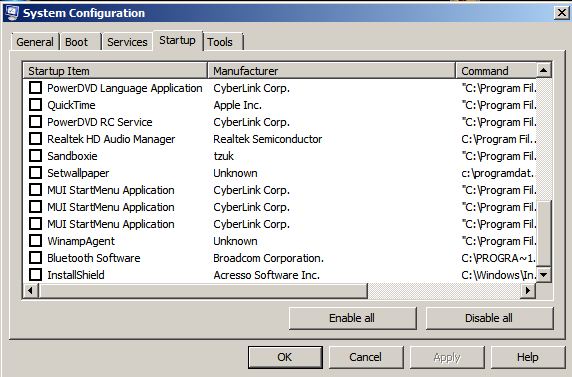Click the 'C:\PROGRA~1.' command cell
This screenshot has height=377, width=572.
[x=498, y=258]
